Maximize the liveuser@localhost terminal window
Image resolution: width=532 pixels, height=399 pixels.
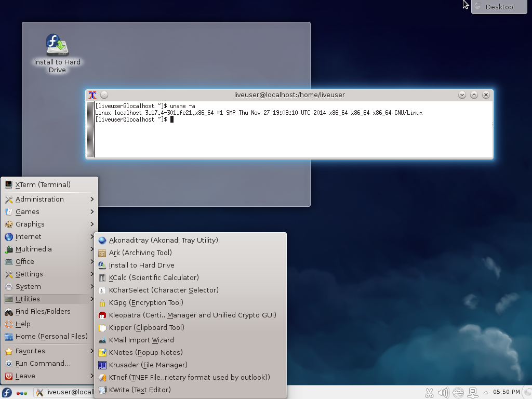474,95
